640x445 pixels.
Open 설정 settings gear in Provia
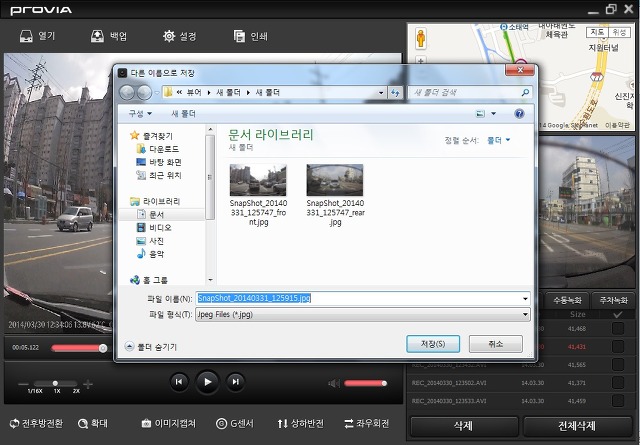[x=169, y=36]
